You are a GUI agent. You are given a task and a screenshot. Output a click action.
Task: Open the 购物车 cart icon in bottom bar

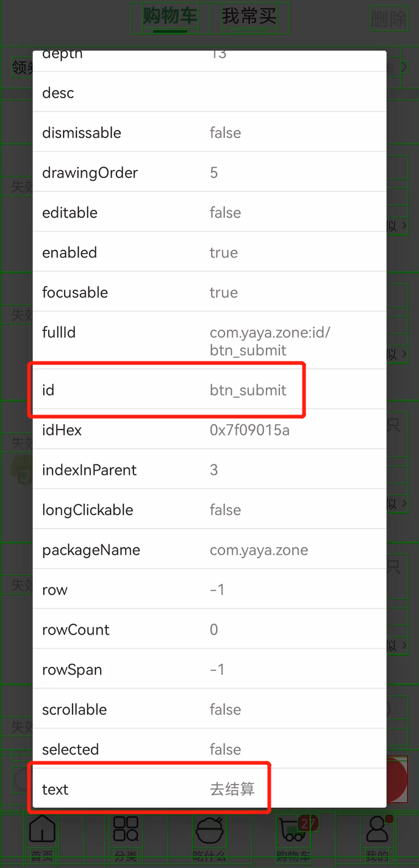pyautogui.click(x=292, y=831)
